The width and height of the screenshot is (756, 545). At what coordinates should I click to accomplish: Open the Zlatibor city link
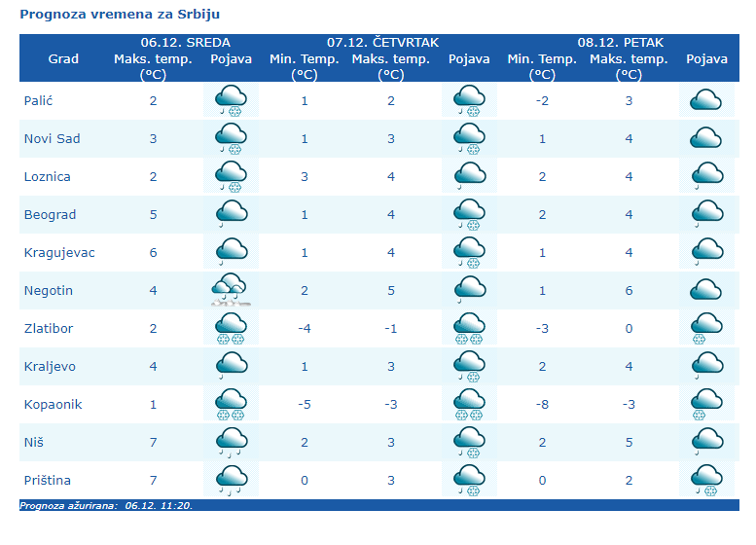point(49,328)
